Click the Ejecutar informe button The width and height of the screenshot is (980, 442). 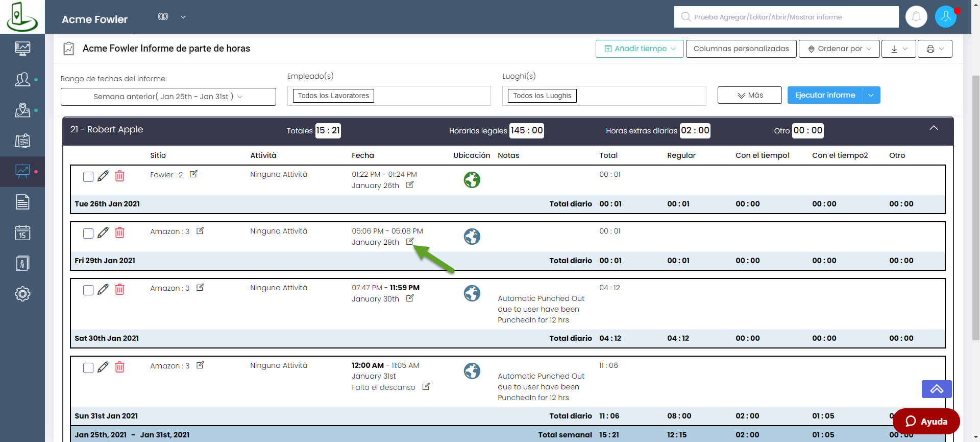[x=825, y=95]
